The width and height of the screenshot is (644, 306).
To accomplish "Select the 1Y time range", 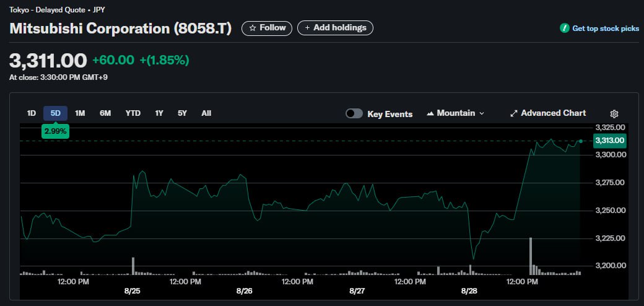I will (159, 113).
